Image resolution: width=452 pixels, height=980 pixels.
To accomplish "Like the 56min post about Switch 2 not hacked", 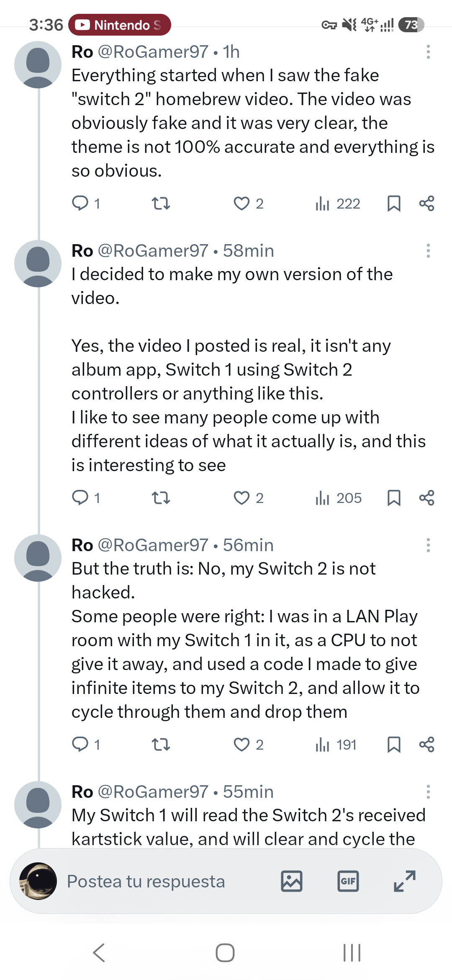I will (x=248, y=745).
